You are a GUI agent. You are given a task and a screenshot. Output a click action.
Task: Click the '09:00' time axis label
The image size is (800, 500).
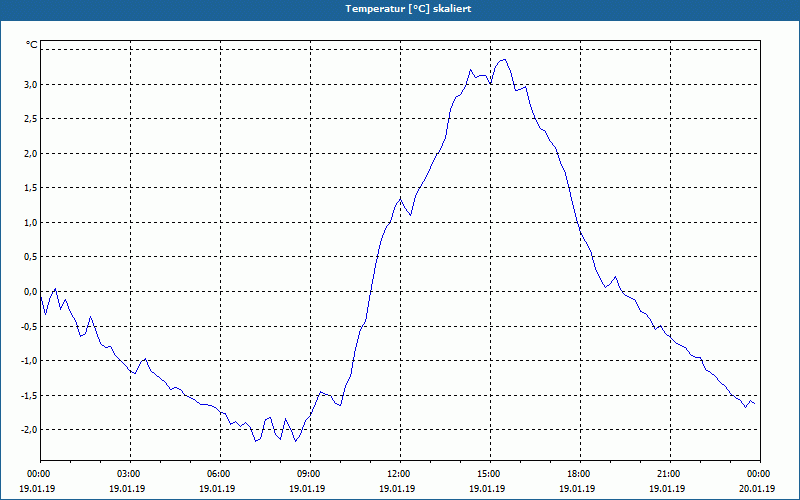pos(311,474)
